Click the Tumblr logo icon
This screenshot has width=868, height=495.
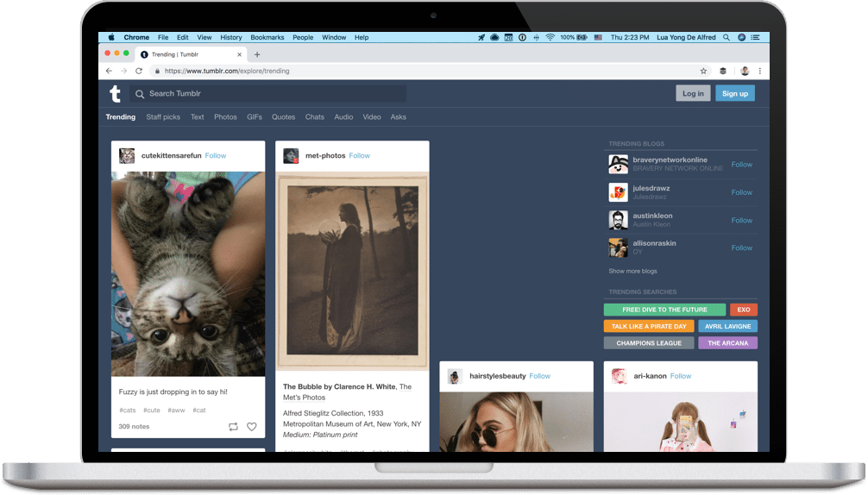click(x=115, y=94)
